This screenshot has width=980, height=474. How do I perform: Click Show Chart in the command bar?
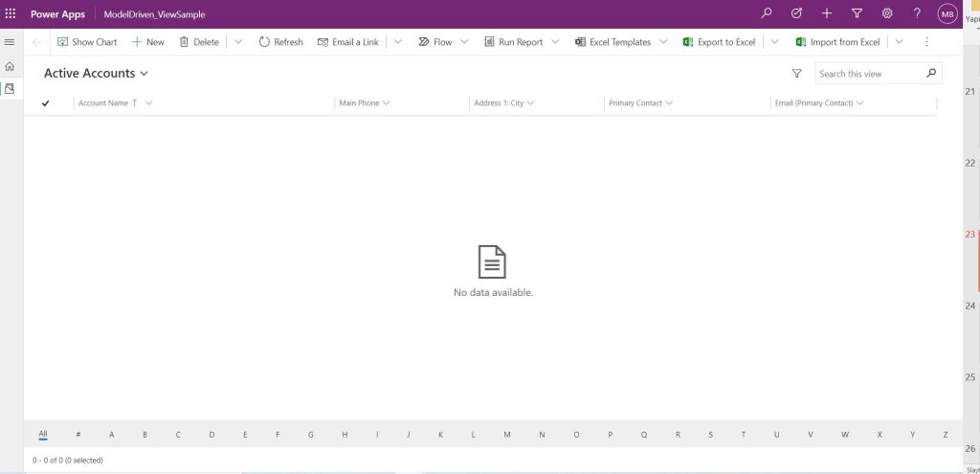tap(87, 42)
